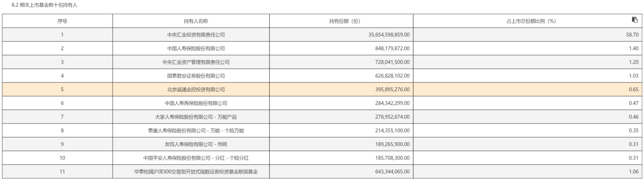Click the 占上市总份额比例（%） column header
Viewport: 644px width, 181px height.
click(531, 21)
